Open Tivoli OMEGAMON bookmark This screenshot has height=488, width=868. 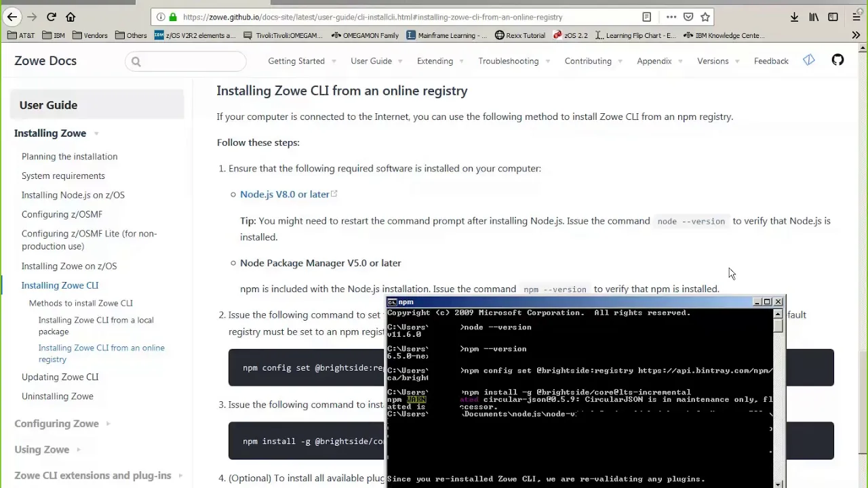pos(283,35)
